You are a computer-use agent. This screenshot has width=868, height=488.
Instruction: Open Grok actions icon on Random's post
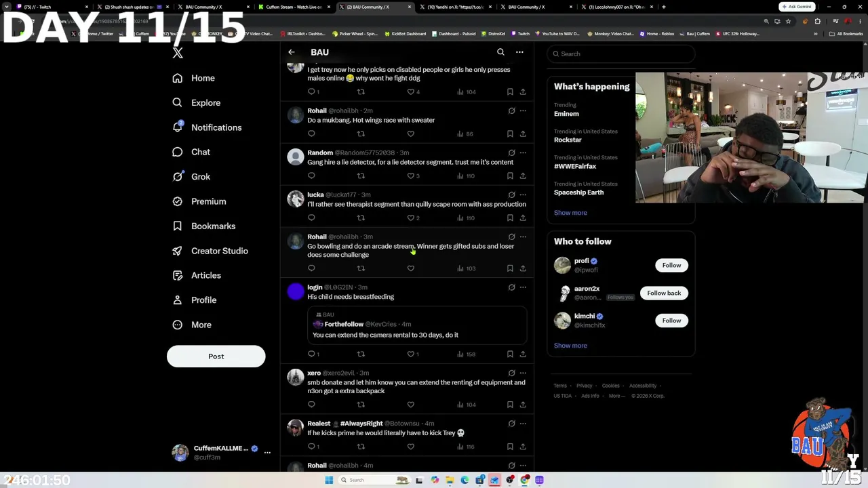pyautogui.click(x=512, y=152)
